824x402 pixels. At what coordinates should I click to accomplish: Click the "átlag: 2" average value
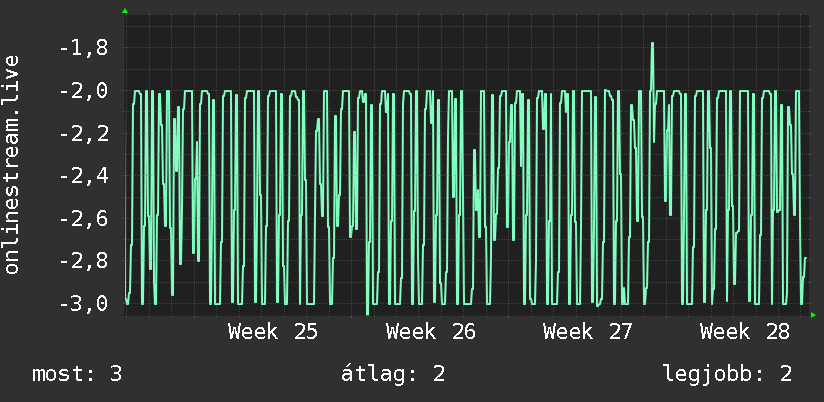[393, 374]
